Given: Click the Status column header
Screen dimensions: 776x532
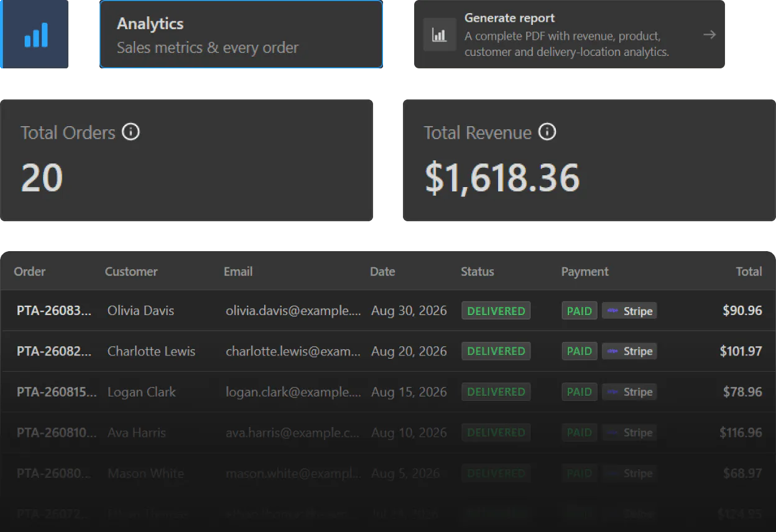Looking at the screenshot, I should (x=478, y=272).
